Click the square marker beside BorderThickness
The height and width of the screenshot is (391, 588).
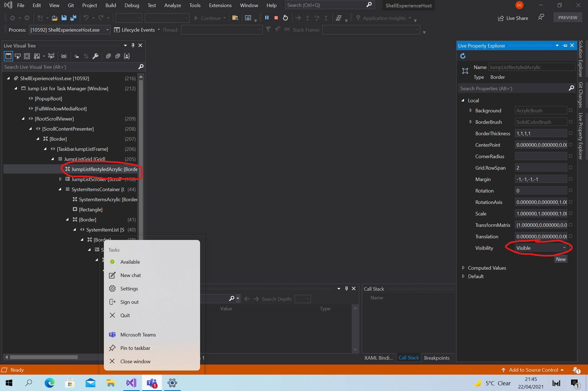pos(570,133)
